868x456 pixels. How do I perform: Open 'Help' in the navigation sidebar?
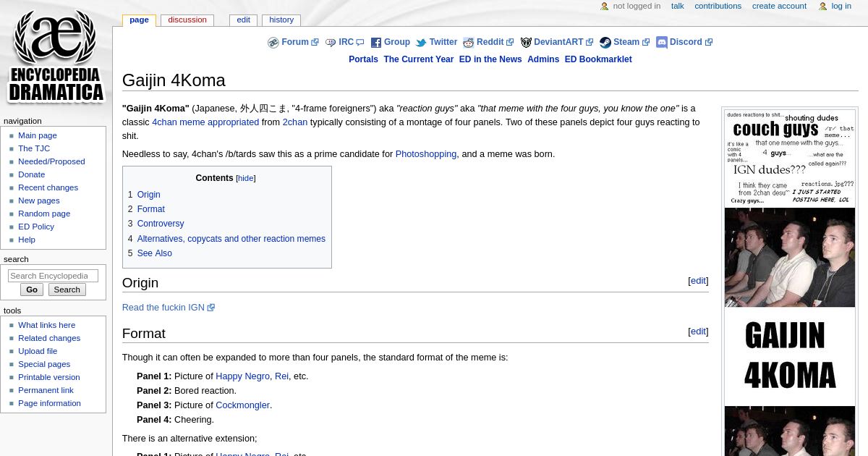[x=27, y=240]
